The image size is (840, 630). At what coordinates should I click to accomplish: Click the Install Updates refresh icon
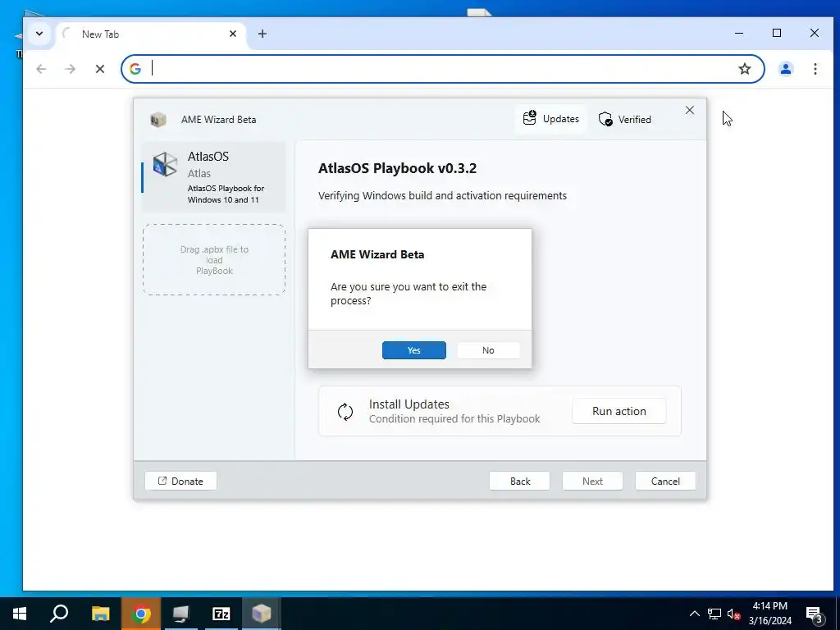pos(345,412)
